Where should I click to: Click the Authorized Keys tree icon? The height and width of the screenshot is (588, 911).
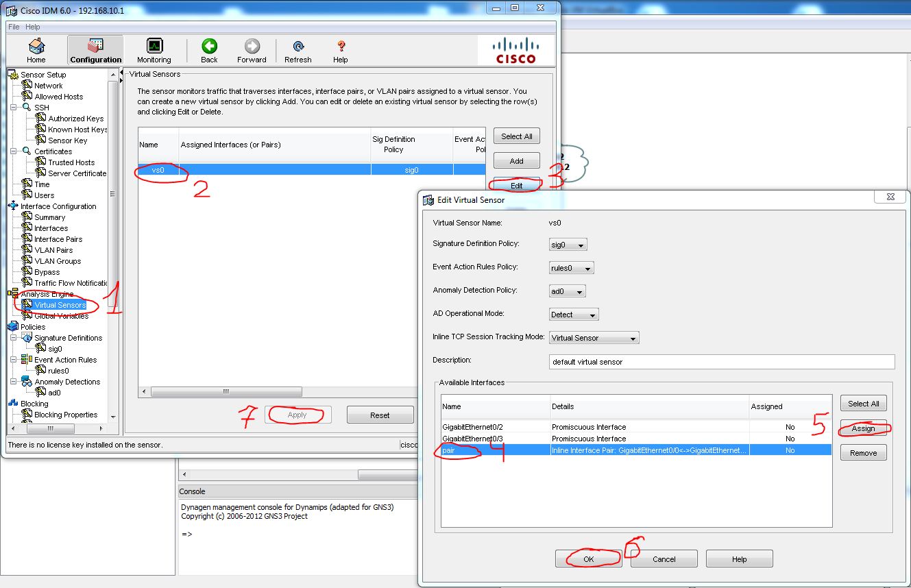point(41,118)
